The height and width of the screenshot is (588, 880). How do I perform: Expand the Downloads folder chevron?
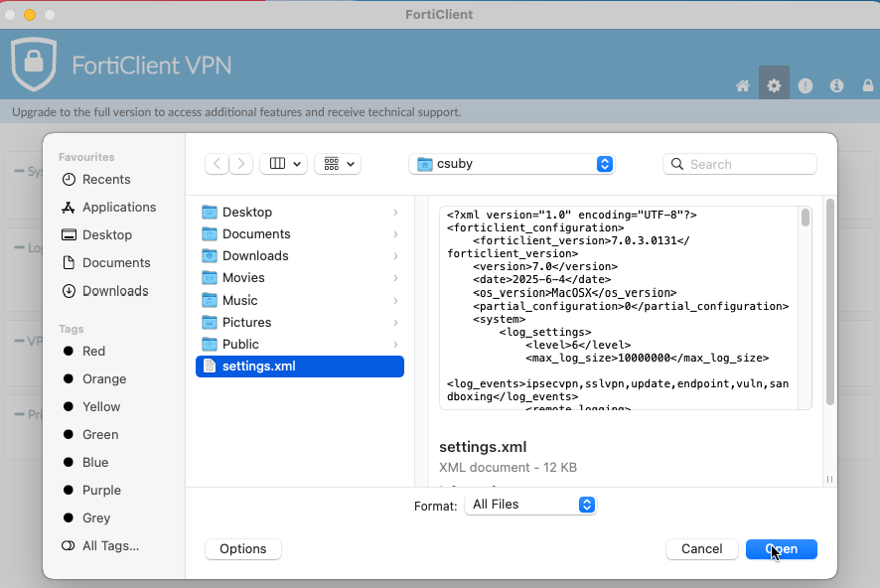tap(395, 256)
